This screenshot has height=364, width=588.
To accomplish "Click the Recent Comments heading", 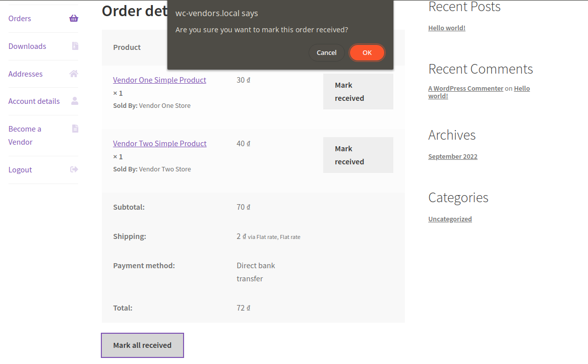I will [481, 69].
